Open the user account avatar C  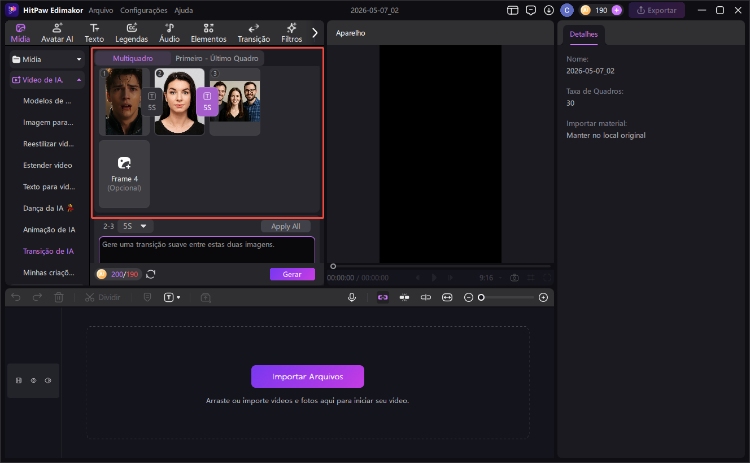tap(567, 10)
